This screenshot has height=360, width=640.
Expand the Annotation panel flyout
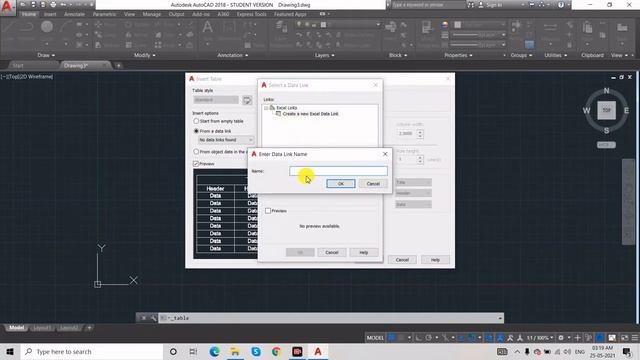click(233, 55)
